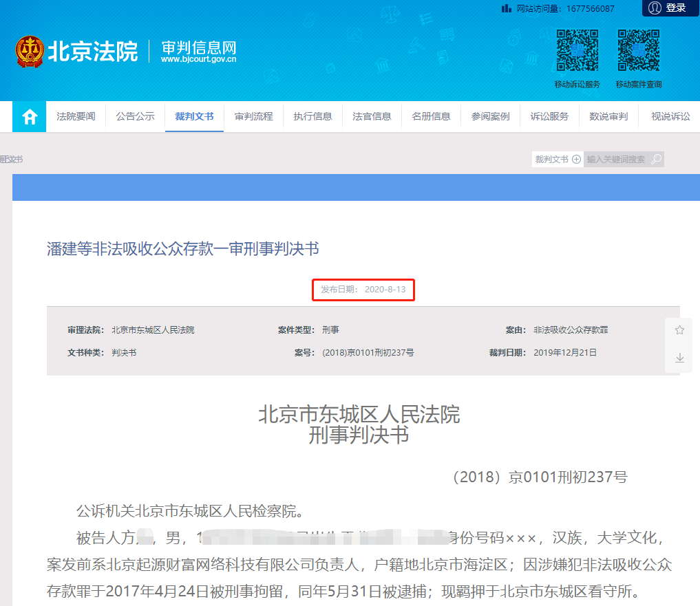The width and height of the screenshot is (700, 606).
Task: Click the 登录 button
Action: [670, 8]
